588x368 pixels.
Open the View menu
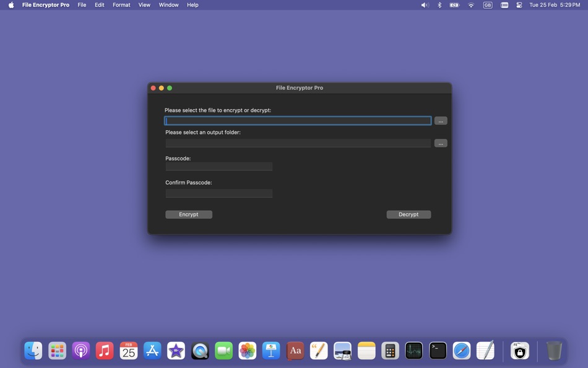144,5
